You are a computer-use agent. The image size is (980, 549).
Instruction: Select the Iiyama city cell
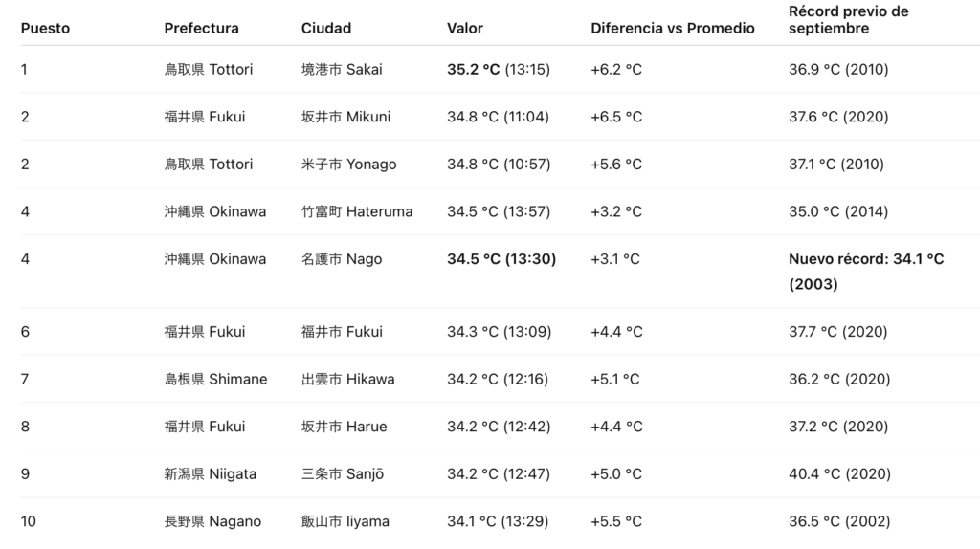click(x=345, y=521)
